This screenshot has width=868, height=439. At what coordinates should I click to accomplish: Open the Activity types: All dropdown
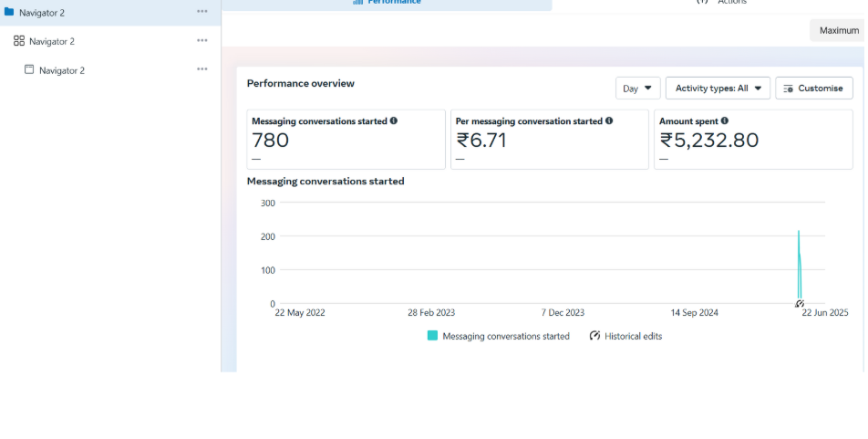click(718, 89)
